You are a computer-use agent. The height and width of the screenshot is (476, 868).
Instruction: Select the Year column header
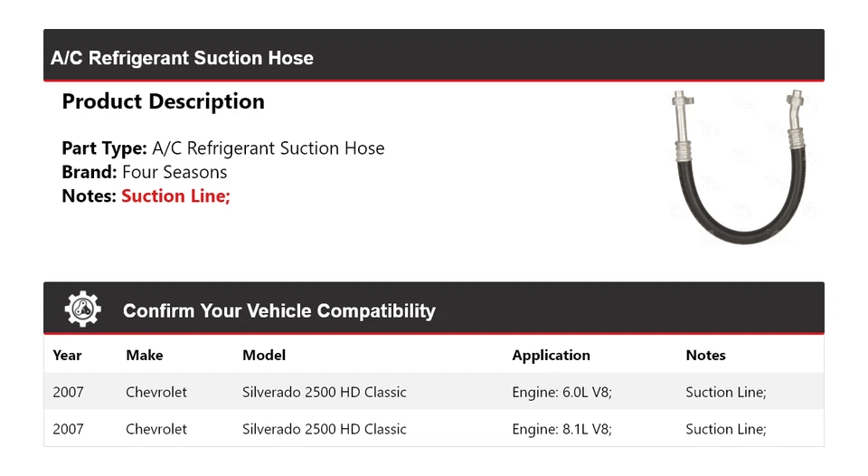point(67,356)
